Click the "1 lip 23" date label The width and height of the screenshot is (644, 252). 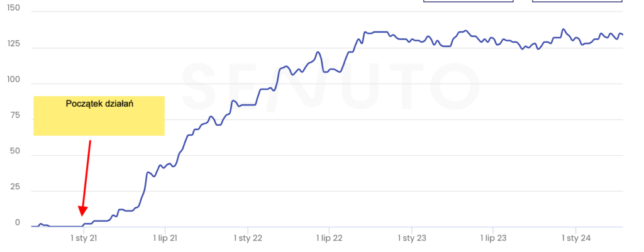(493, 238)
